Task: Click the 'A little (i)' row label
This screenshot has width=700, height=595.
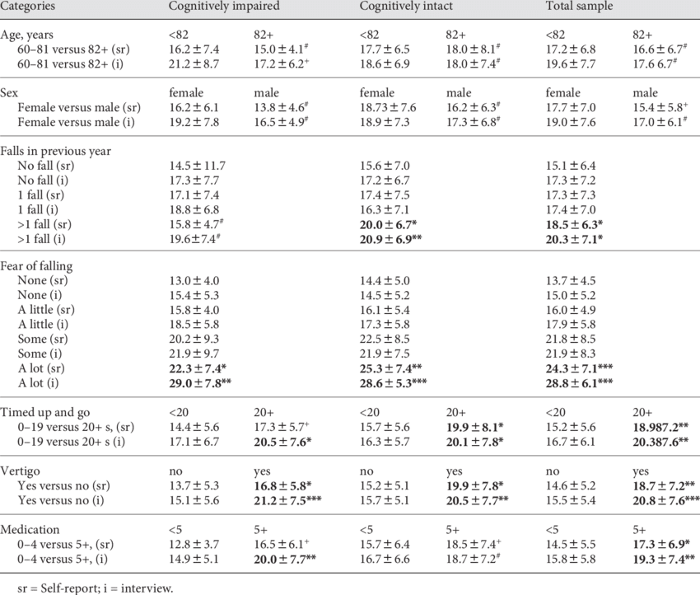Action: (x=44, y=325)
